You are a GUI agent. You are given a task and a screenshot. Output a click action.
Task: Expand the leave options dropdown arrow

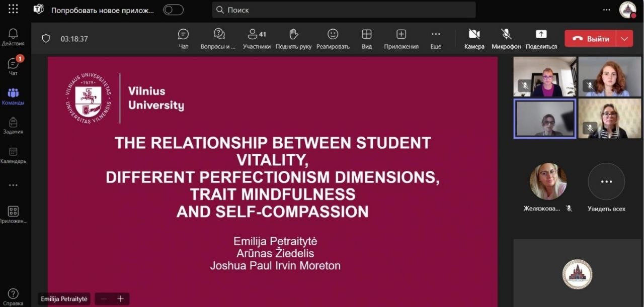pyautogui.click(x=625, y=39)
